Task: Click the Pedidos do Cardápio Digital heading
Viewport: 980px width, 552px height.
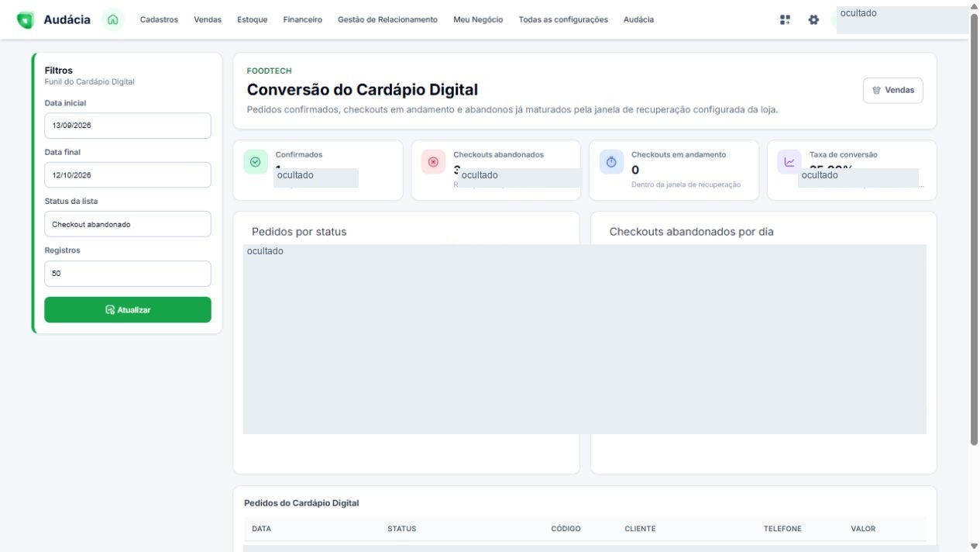Action: point(301,503)
